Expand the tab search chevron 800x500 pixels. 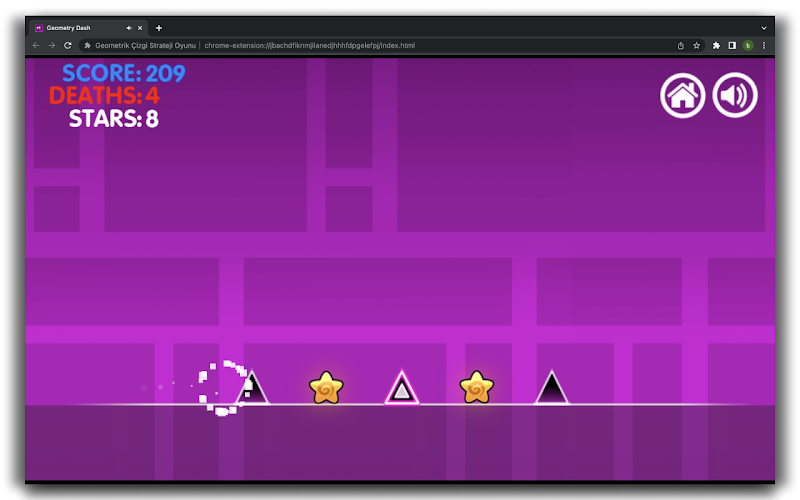pyautogui.click(x=764, y=28)
